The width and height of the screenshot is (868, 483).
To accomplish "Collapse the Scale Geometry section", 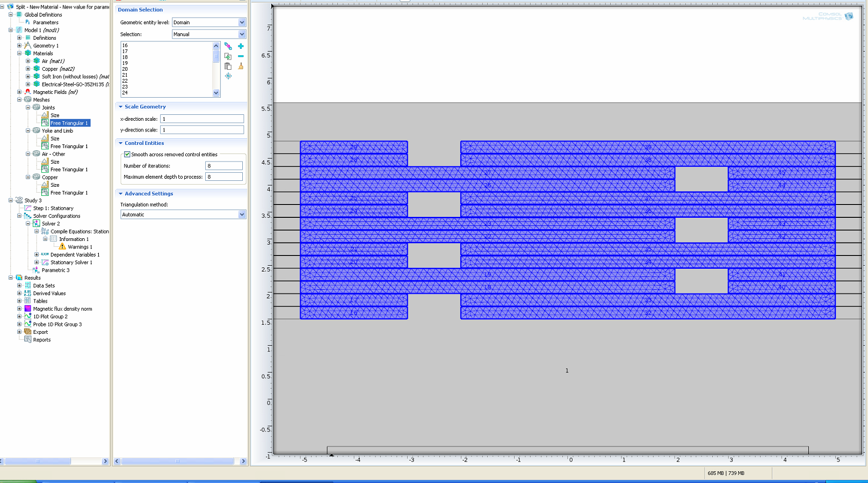I will (121, 107).
